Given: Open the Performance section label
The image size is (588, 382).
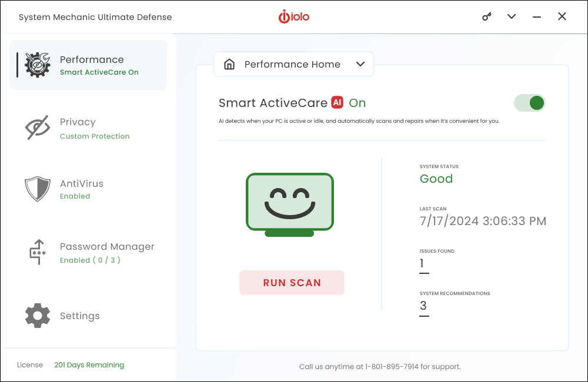Looking at the screenshot, I should click(x=92, y=59).
